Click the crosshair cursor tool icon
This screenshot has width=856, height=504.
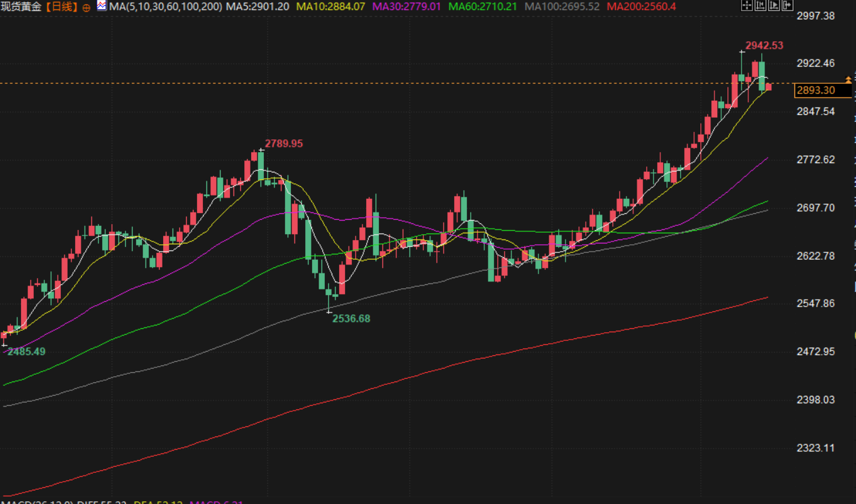747,5
